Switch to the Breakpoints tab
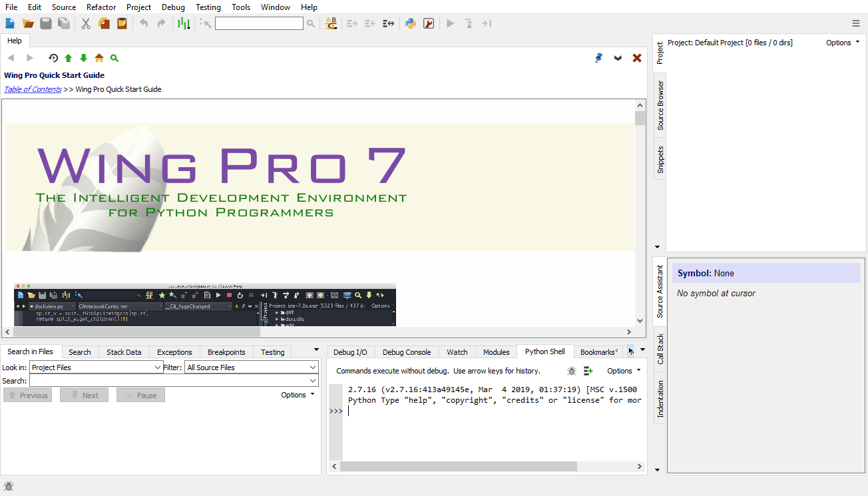Screen dimensions: 868x496 pyautogui.click(x=226, y=352)
